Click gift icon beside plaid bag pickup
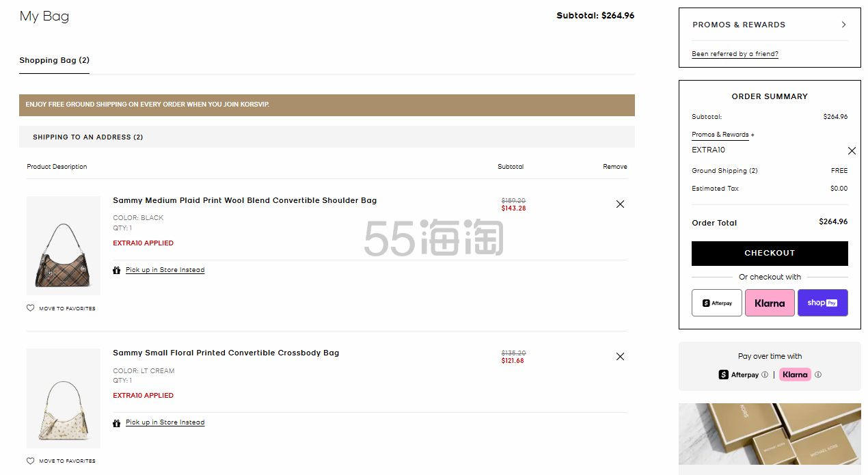This screenshot has width=868, height=475. click(x=117, y=270)
